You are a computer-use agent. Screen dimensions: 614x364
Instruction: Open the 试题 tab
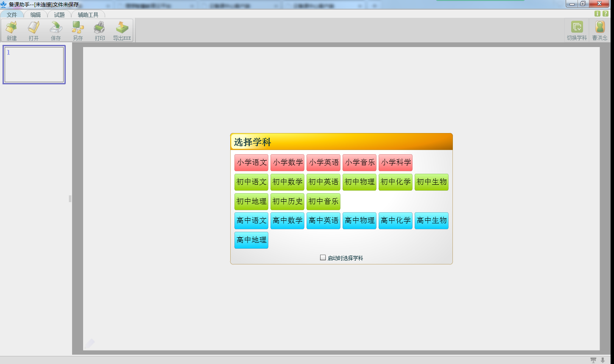tap(59, 15)
